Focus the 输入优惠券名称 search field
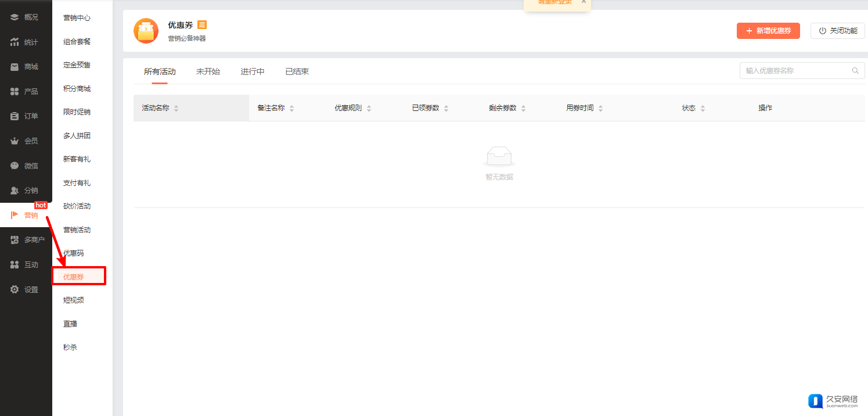 (x=795, y=71)
